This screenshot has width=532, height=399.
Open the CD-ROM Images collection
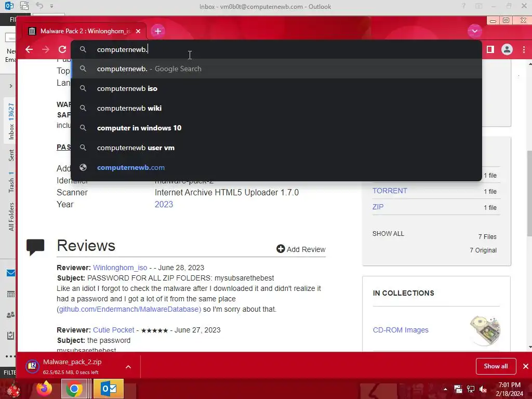click(401, 330)
